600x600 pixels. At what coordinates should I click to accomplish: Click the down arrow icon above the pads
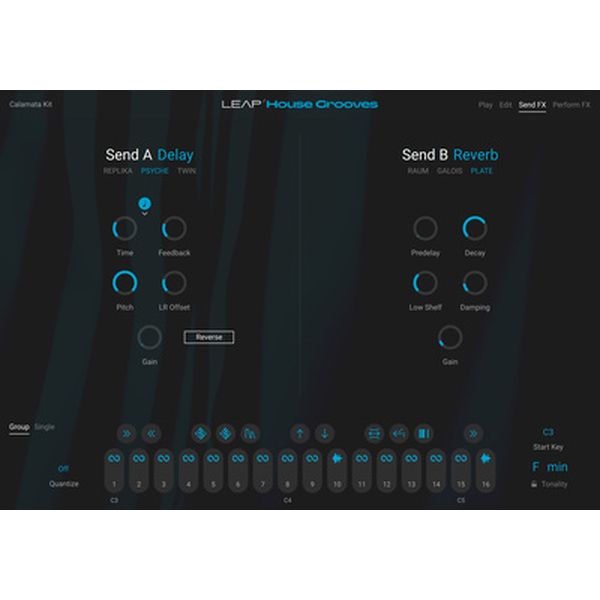pos(324,433)
